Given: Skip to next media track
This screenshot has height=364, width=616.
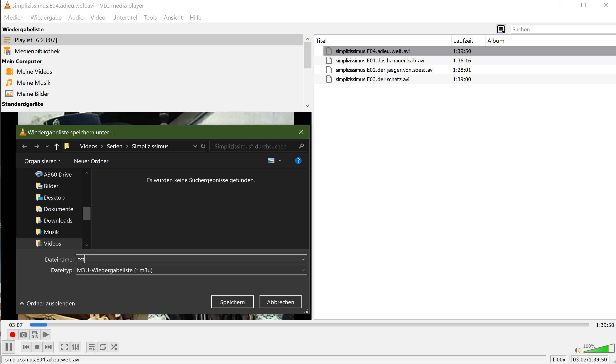Looking at the screenshot, I should pyautogui.click(x=48, y=347).
